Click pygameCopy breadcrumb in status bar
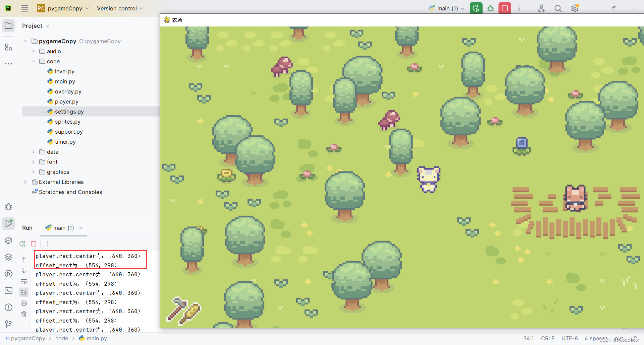 25,338
